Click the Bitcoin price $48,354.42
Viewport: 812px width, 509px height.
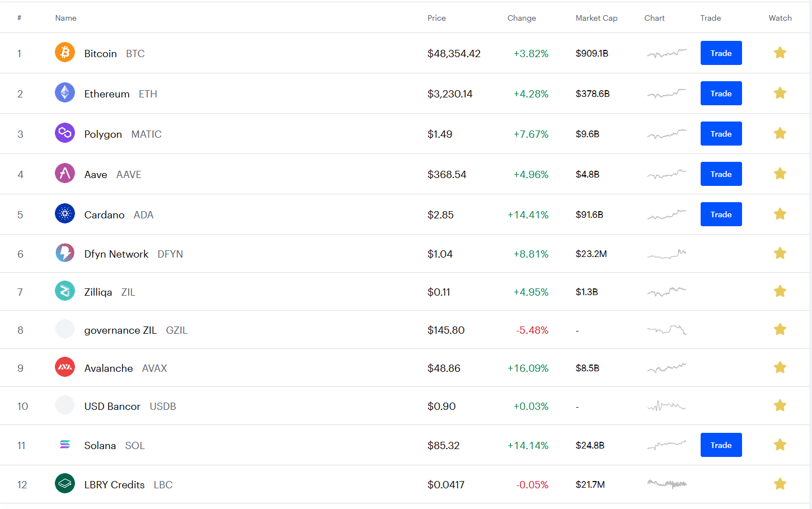coord(454,54)
